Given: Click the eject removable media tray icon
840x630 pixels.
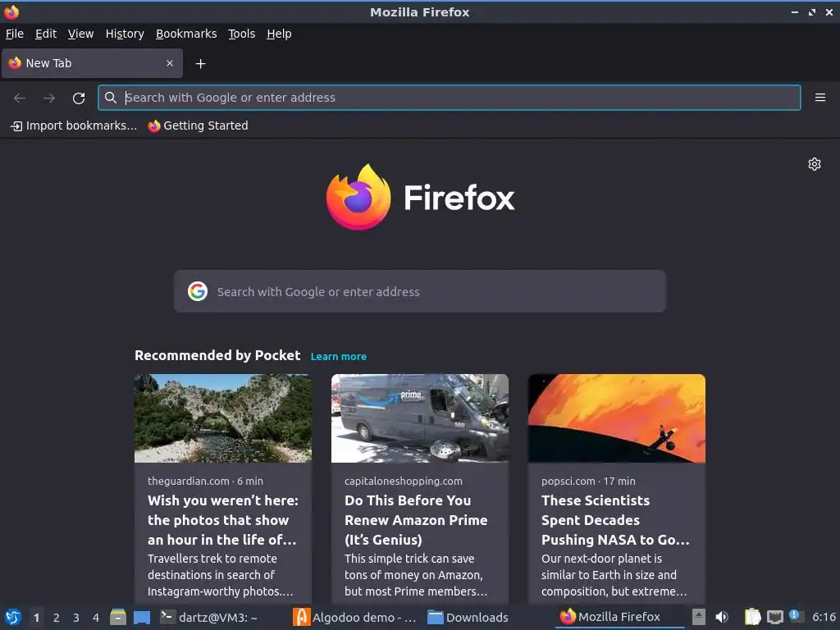Looking at the screenshot, I should [x=699, y=617].
